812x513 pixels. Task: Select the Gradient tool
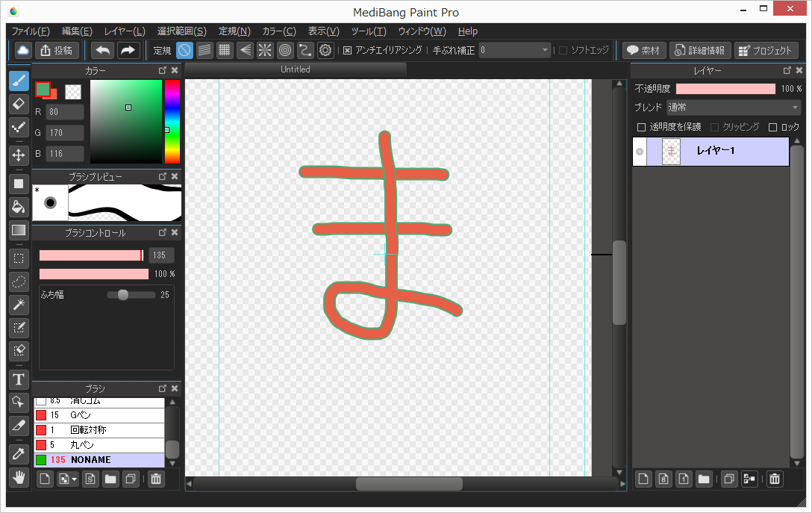coord(19,230)
